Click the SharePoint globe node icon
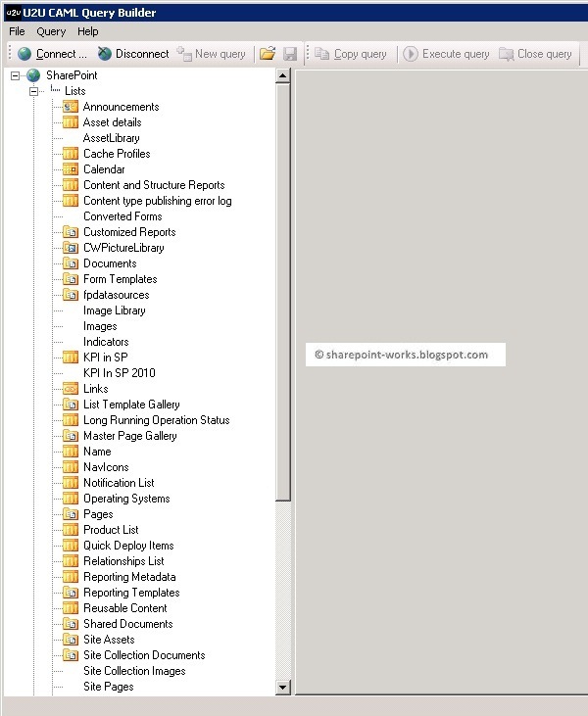The width and height of the screenshot is (588, 716). coord(33,75)
